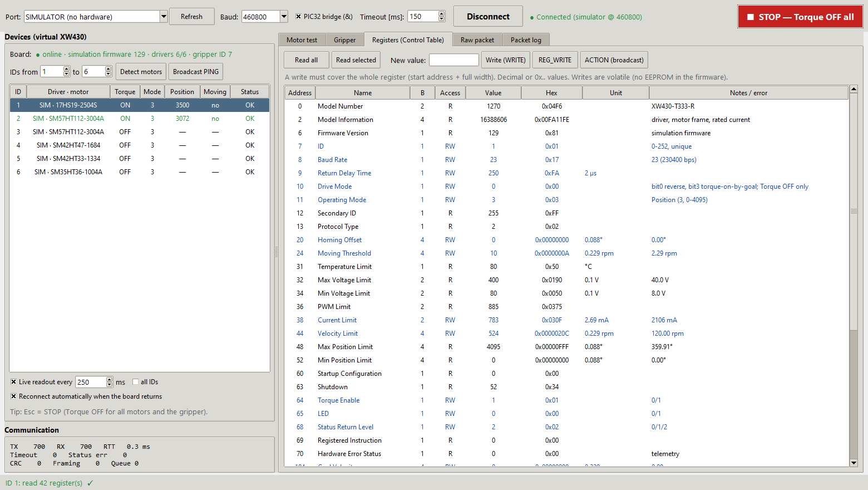Screen dimensions: 868x490
Task: Click the red STOP Torque OFF all button
Action: point(800,17)
